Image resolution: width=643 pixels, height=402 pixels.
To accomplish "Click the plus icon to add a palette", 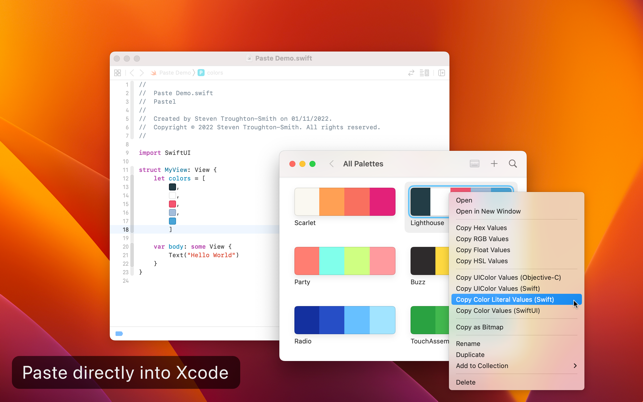I will coord(494,164).
